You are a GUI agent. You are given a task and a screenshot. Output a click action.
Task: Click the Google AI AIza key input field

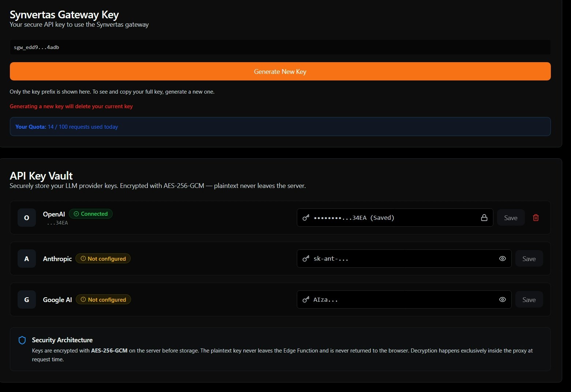pyautogui.click(x=404, y=299)
